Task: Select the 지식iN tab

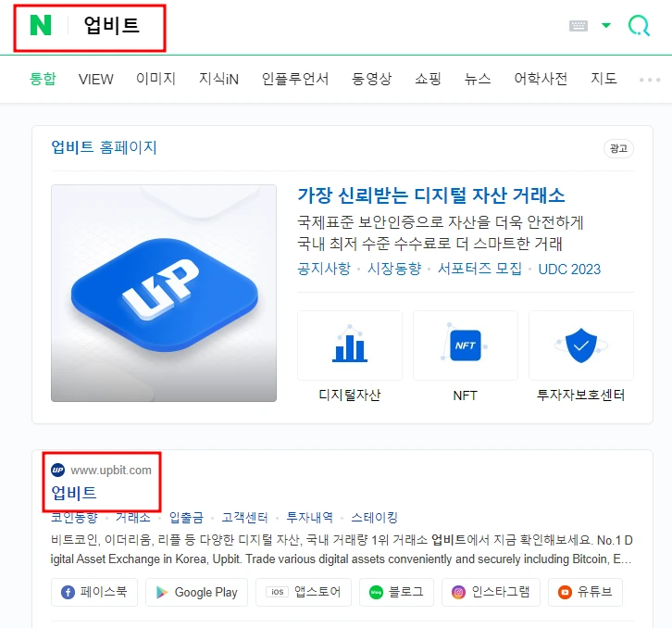Action: pos(218,79)
